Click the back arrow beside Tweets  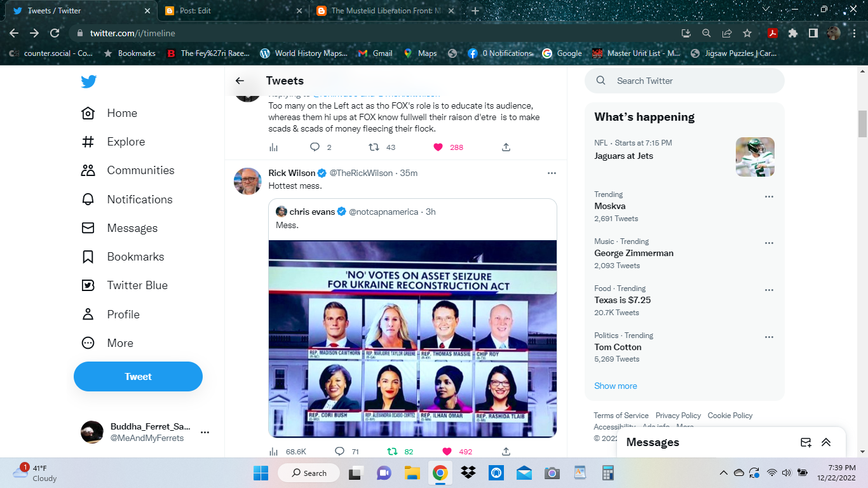click(240, 81)
